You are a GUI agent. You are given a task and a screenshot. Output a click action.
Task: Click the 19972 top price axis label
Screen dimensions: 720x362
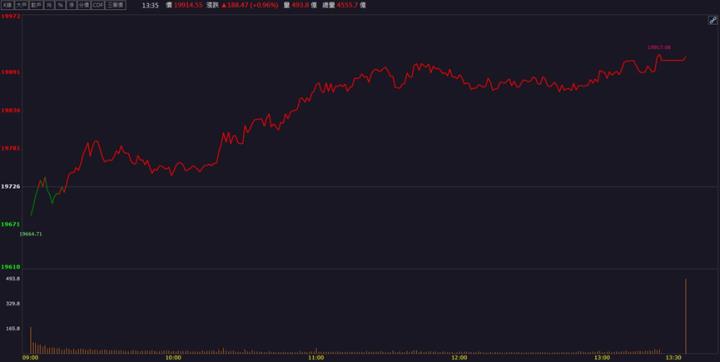(10, 17)
